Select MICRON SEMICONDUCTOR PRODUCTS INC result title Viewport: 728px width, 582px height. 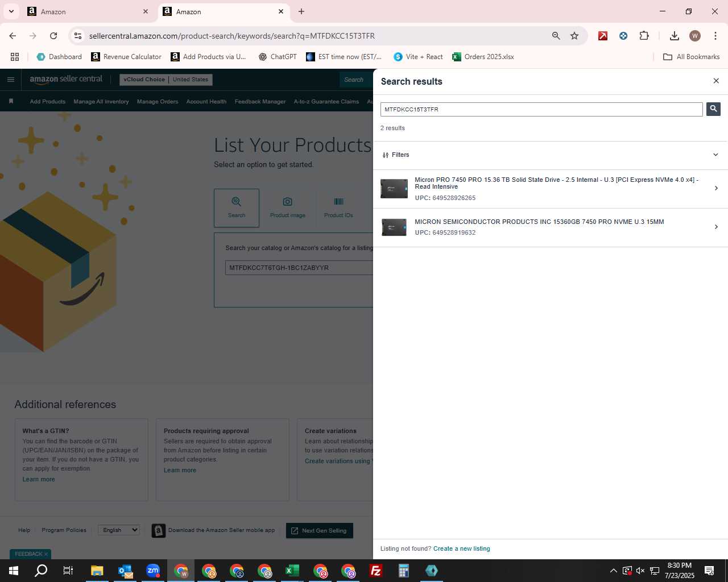pyautogui.click(x=539, y=222)
